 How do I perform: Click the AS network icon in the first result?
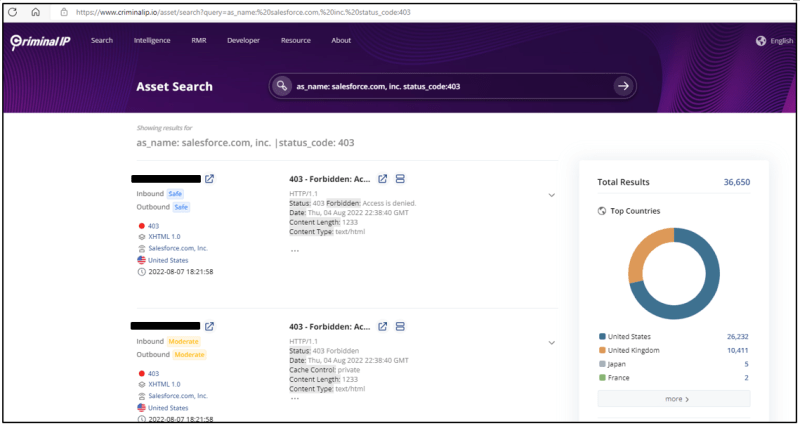click(x=141, y=248)
